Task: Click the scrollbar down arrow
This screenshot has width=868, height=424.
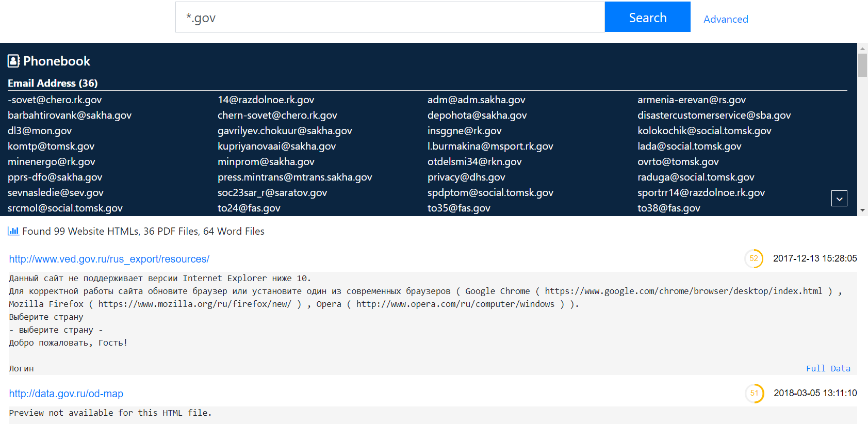Action: coord(862,210)
